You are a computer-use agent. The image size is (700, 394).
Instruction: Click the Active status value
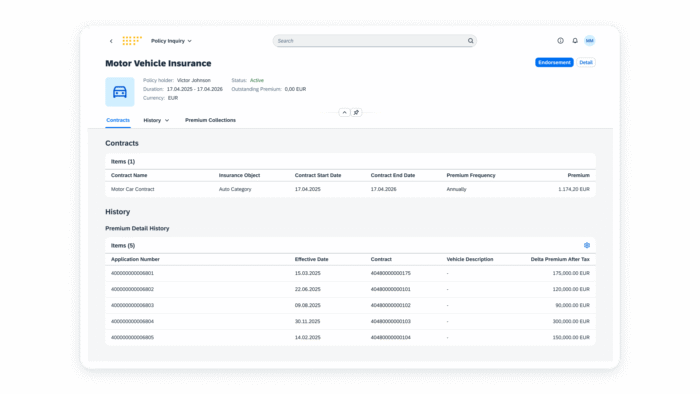(257, 80)
